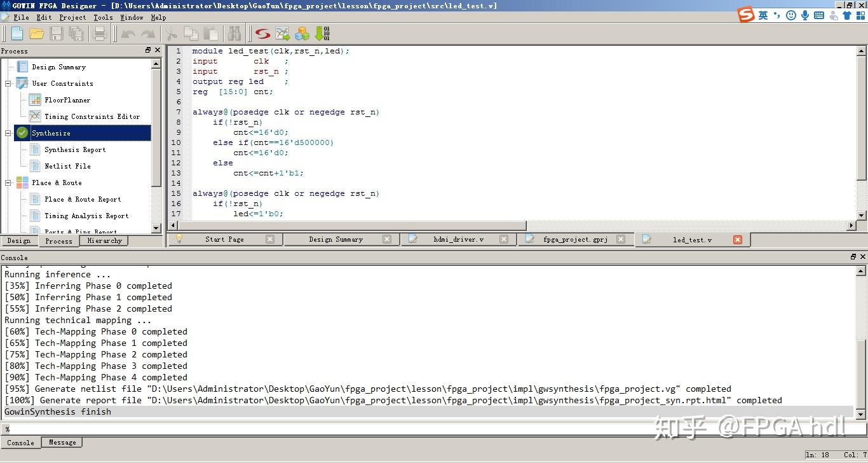Close the Start Page tab

[270, 240]
